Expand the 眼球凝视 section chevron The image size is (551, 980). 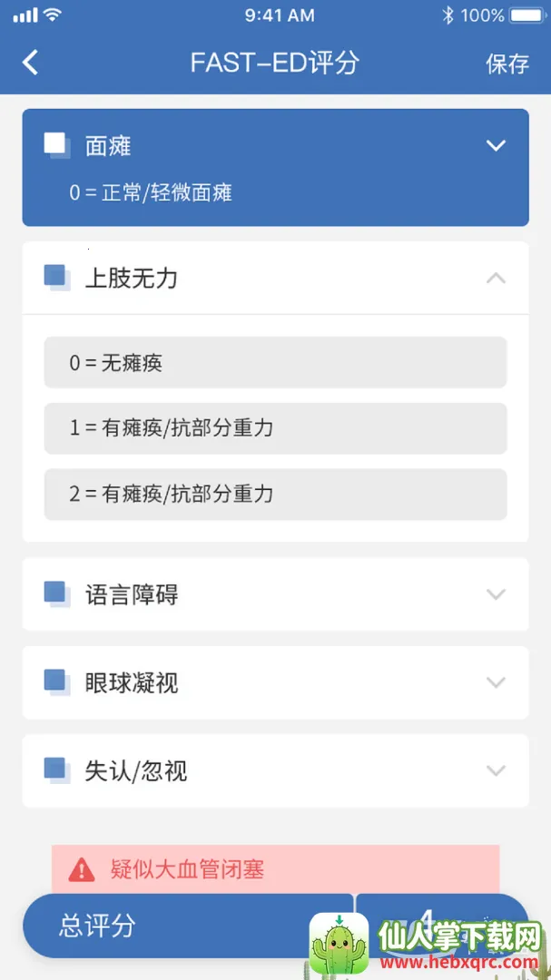pos(496,682)
